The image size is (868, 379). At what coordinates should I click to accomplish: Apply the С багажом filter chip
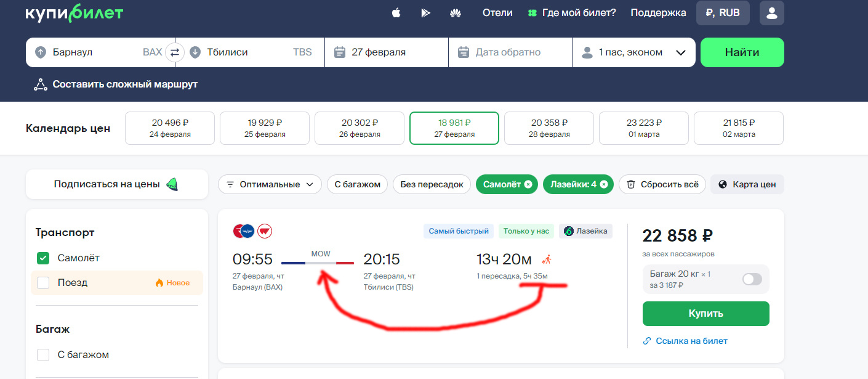pyautogui.click(x=358, y=184)
